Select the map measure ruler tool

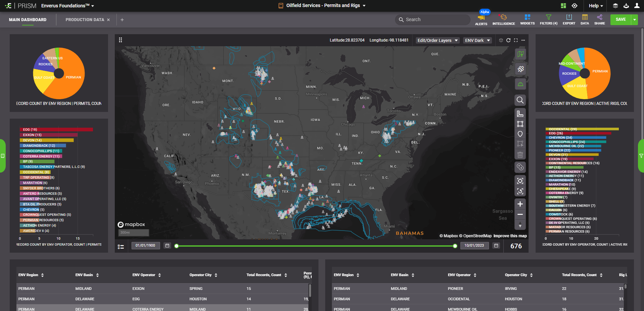(520, 114)
